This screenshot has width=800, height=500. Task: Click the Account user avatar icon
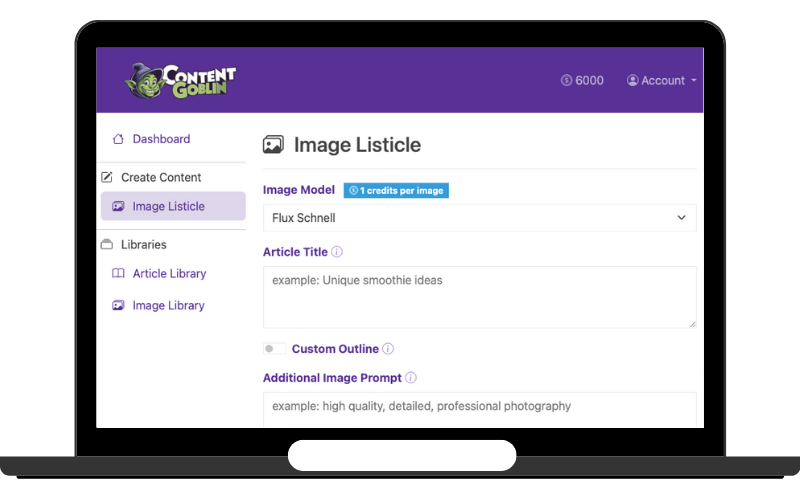point(632,81)
